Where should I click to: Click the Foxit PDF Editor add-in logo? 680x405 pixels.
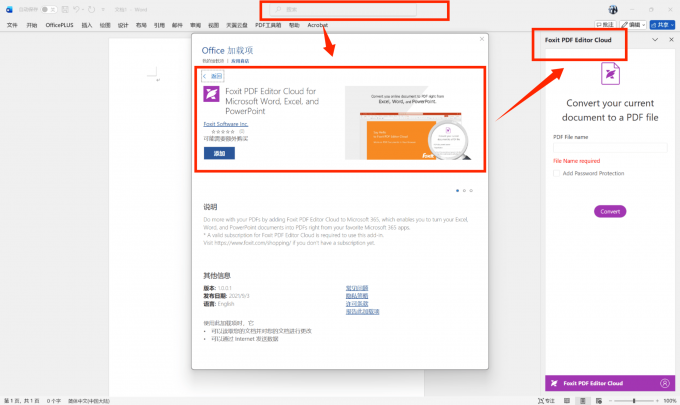[212, 94]
